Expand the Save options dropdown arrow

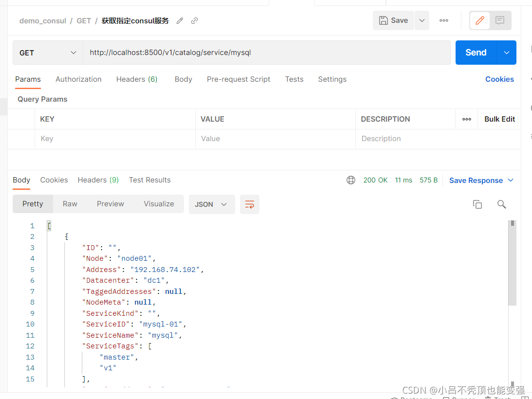pyautogui.click(x=422, y=20)
